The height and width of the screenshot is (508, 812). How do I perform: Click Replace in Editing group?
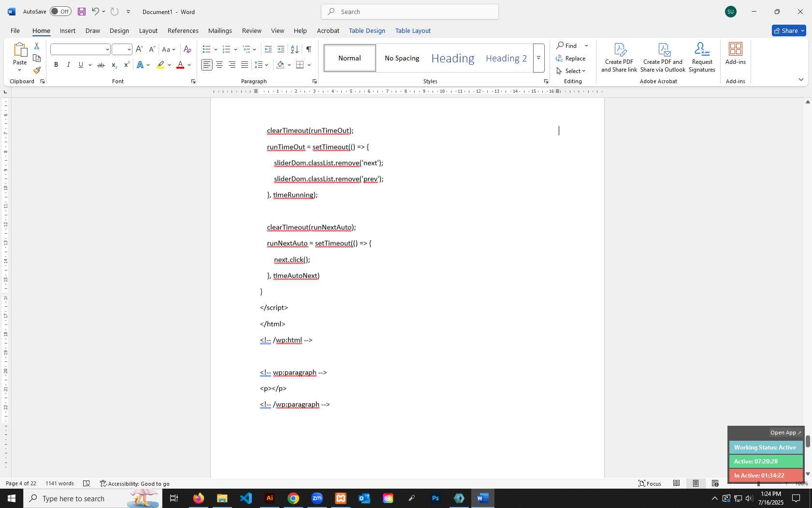point(570,59)
